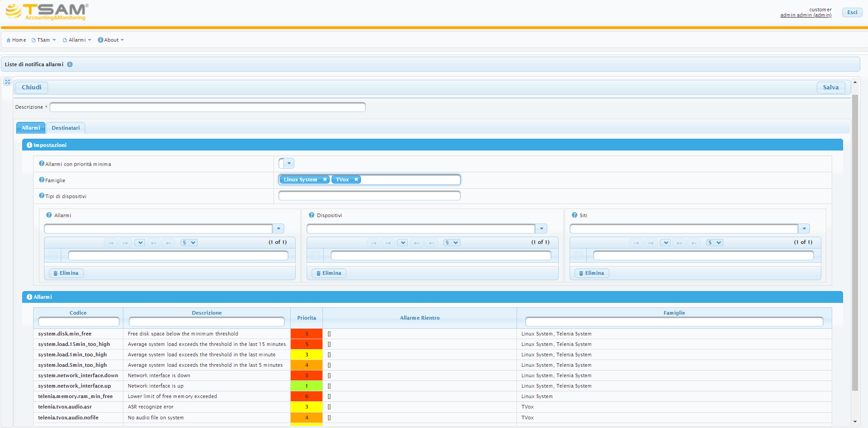Open the TSam menu
The height and width of the screenshot is (428, 868).
pos(44,40)
